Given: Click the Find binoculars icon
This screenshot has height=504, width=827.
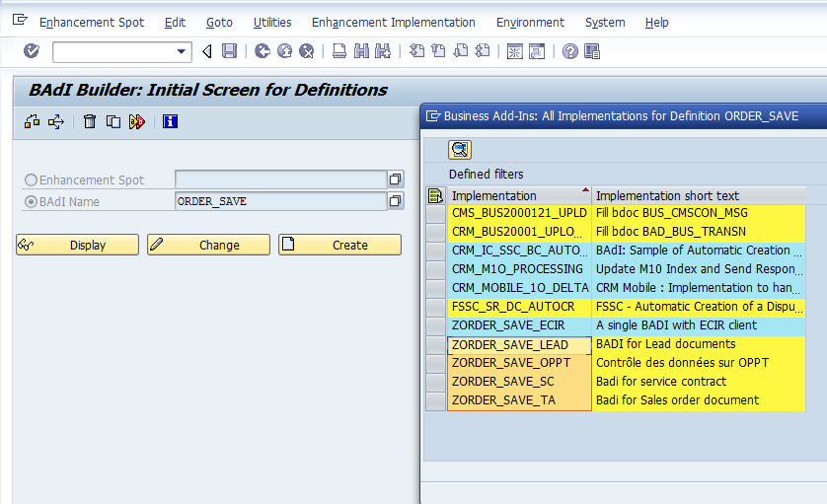Looking at the screenshot, I should [x=361, y=51].
